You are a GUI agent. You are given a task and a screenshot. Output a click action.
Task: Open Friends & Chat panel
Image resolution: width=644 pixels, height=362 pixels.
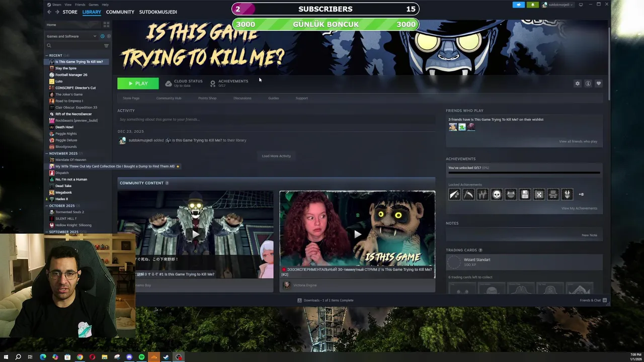pos(593,300)
